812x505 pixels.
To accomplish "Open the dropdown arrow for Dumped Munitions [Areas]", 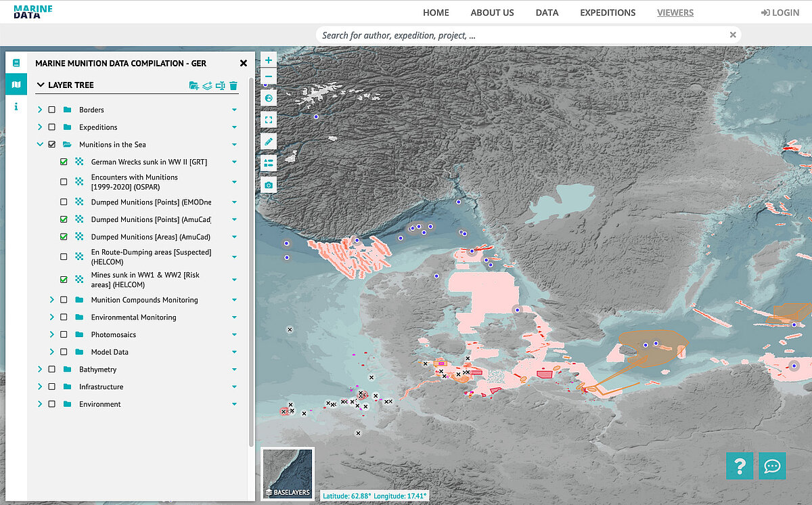I will click(x=234, y=236).
